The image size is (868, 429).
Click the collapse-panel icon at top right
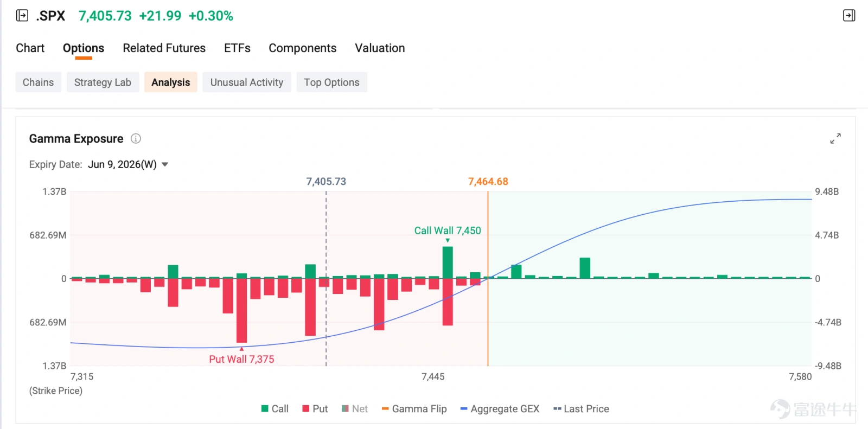[x=849, y=16]
